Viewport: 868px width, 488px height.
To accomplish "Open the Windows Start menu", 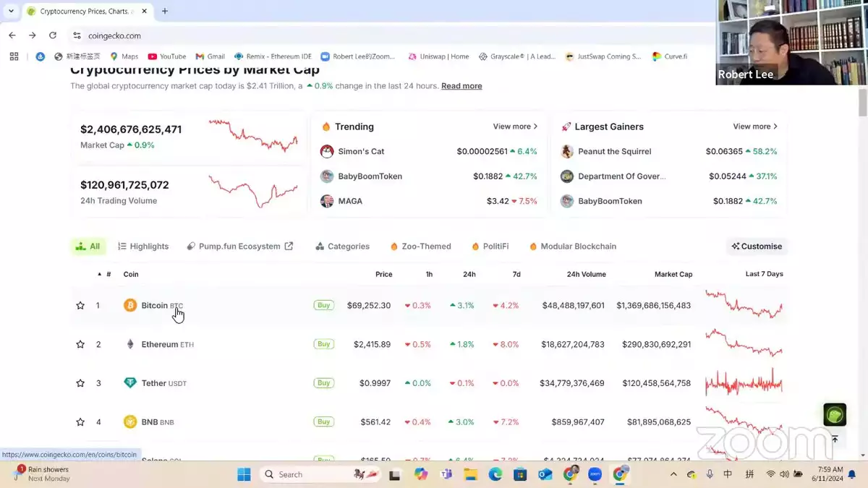I will coord(244,474).
